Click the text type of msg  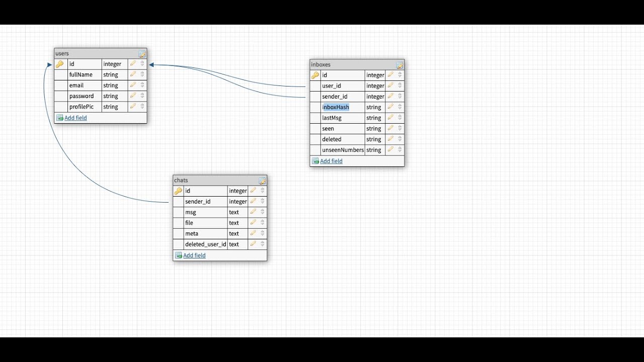pyautogui.click(x=234, y=212)
